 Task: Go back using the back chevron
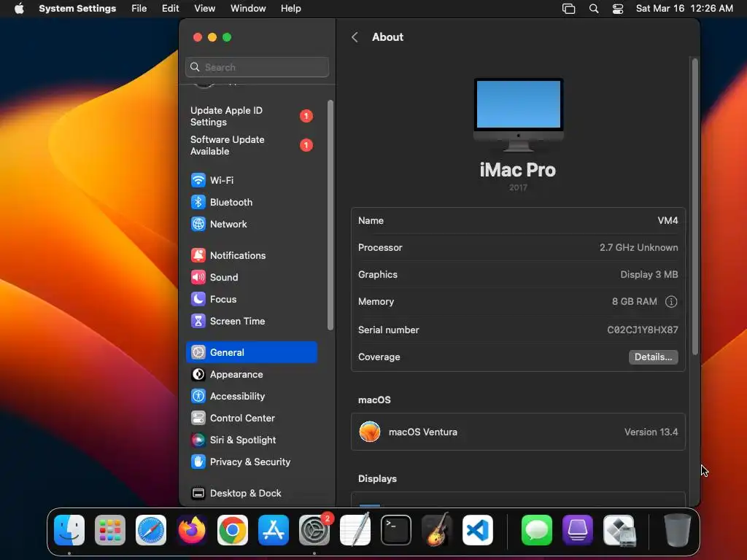point(355,37)
